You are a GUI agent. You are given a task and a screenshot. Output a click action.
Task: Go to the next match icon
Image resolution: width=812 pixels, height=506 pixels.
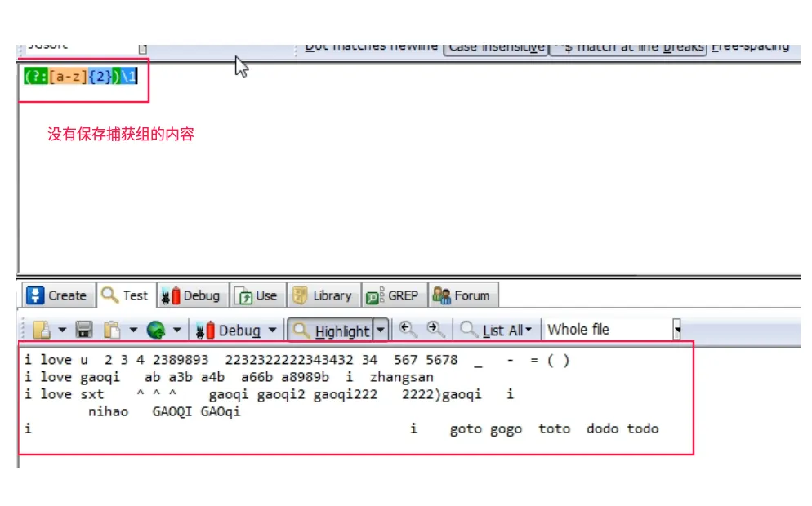435,329
